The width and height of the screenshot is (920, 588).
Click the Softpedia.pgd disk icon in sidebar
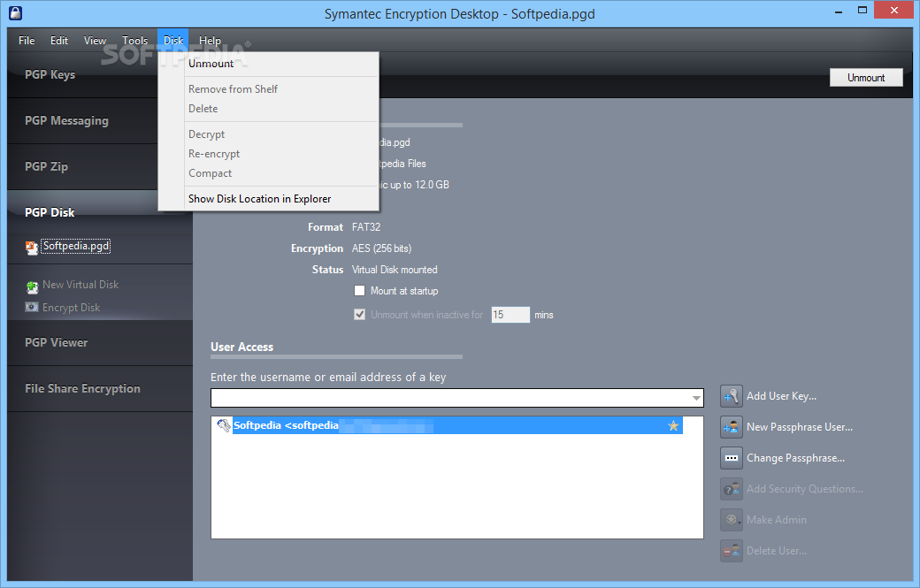click(x=32, y=248)
